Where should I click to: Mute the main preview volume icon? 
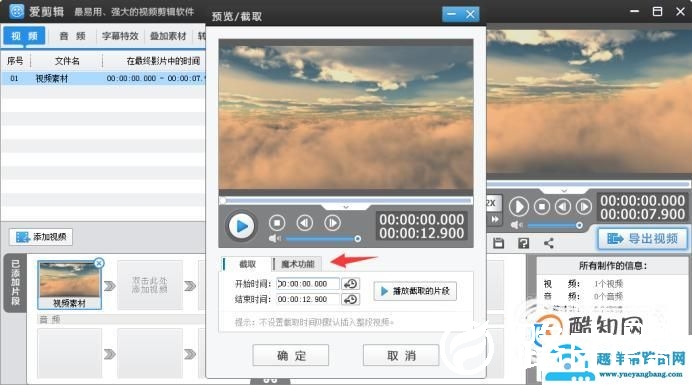(516, 225)
